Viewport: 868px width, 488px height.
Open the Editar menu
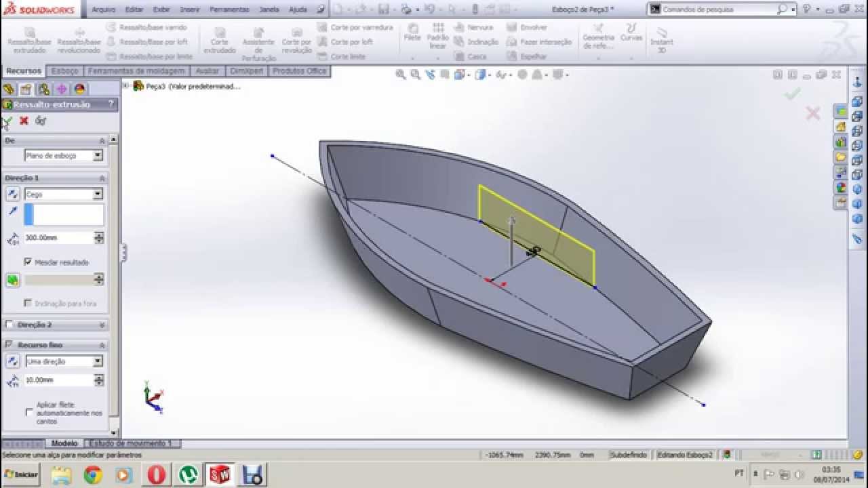pyautogui.click(x=134, y=9)
